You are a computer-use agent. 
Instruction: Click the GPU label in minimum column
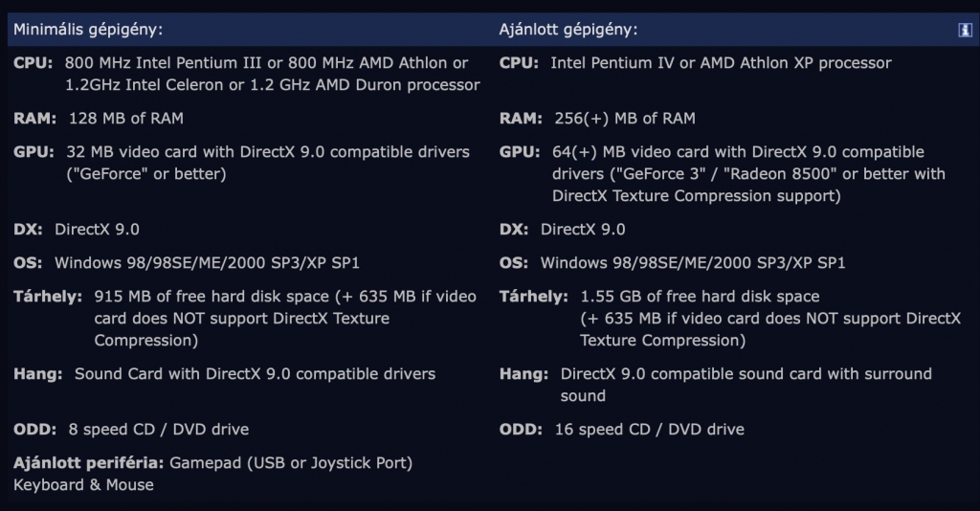(35, 152)
